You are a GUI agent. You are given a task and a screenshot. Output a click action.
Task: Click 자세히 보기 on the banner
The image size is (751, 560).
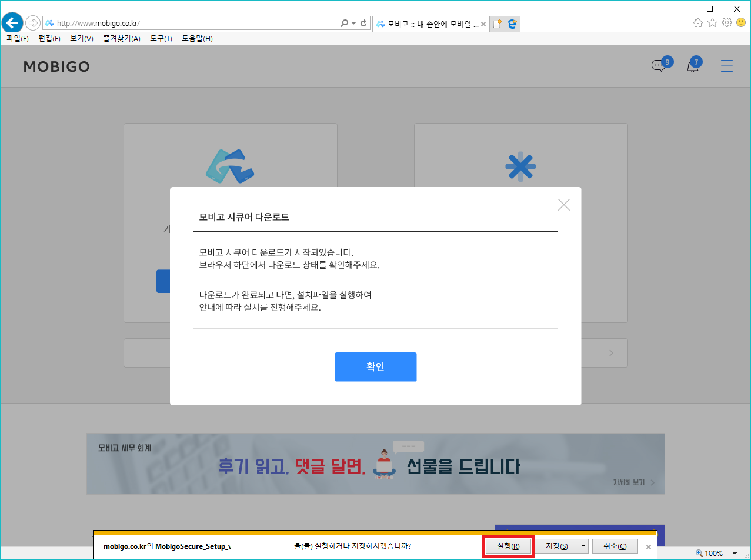634,483
